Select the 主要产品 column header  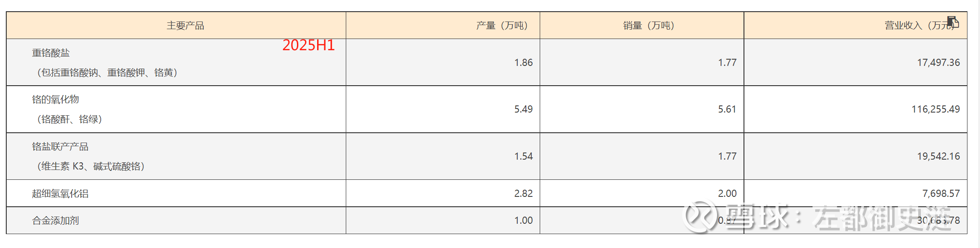(185, 26)
